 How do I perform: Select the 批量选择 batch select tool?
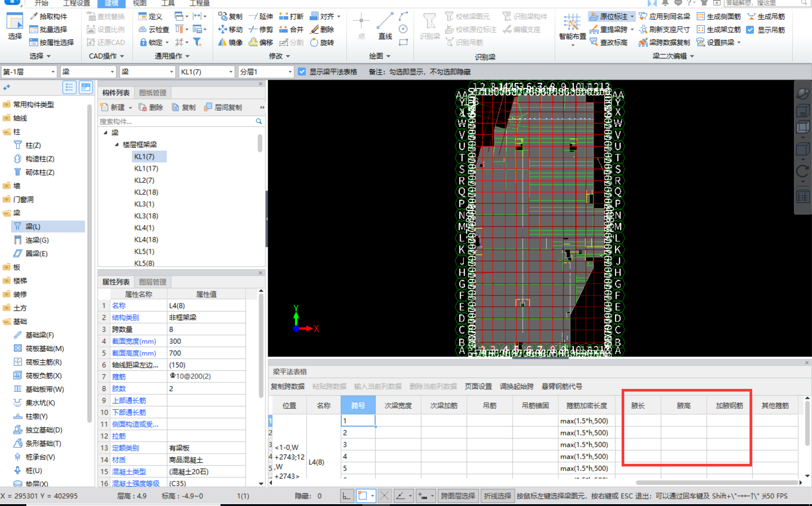(49, 29)
